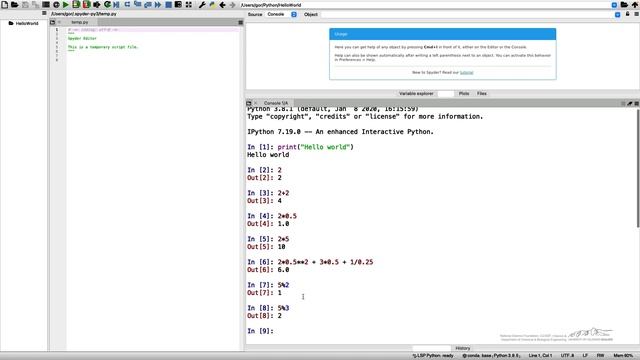Click the LF end-of-line status
This screenshot has height=360, width=640.
pyautogui.click(x=585, y=356)
